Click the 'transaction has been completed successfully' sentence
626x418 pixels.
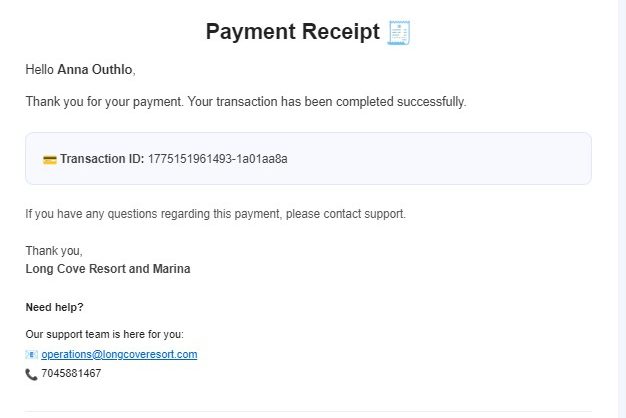(341, 101)
